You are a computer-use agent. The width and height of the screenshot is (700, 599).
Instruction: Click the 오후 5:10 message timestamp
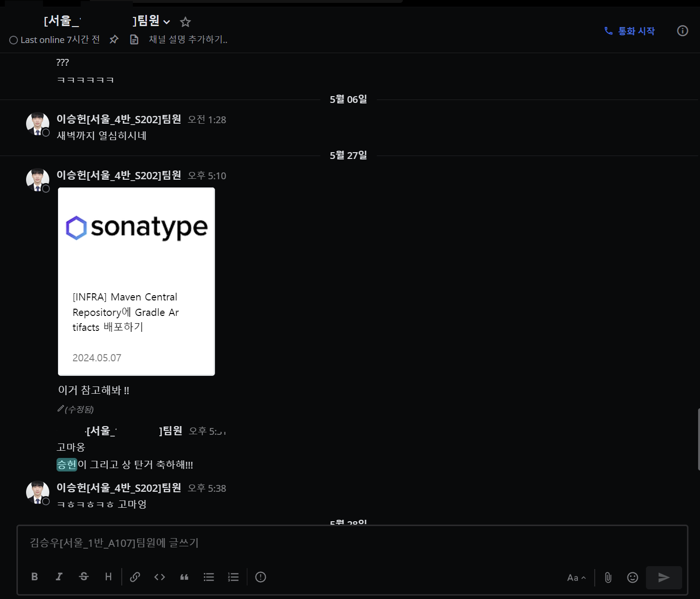pyautogui.click(x=207, y=176)
